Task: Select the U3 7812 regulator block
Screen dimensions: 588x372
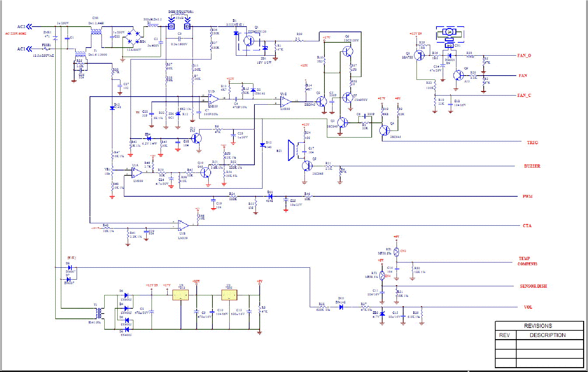Action: [x=181, y=295]
